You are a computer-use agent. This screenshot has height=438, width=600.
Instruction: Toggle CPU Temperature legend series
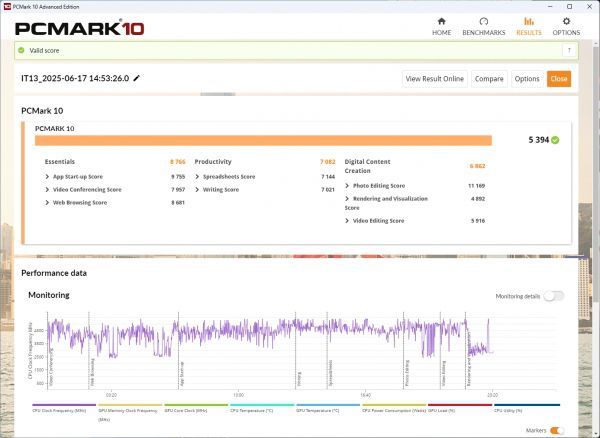click(262, 409)
